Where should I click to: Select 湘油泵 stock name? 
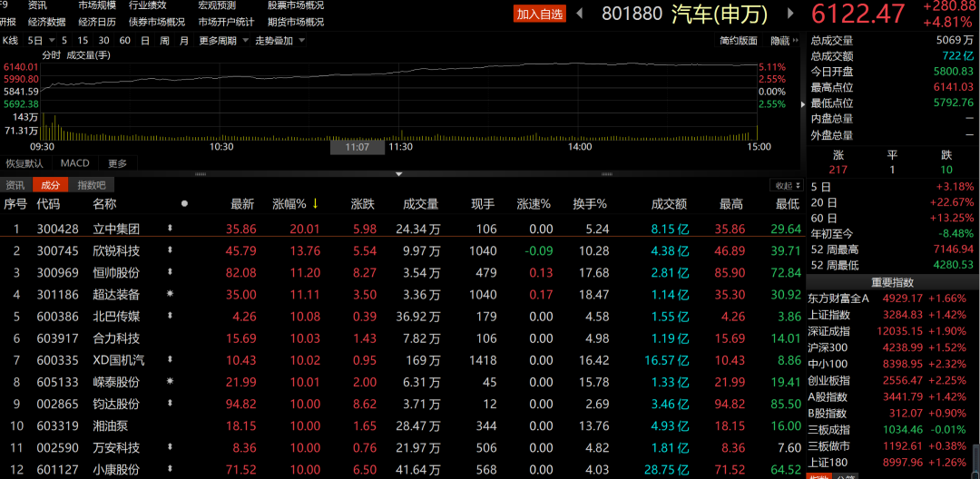(110, 425)
